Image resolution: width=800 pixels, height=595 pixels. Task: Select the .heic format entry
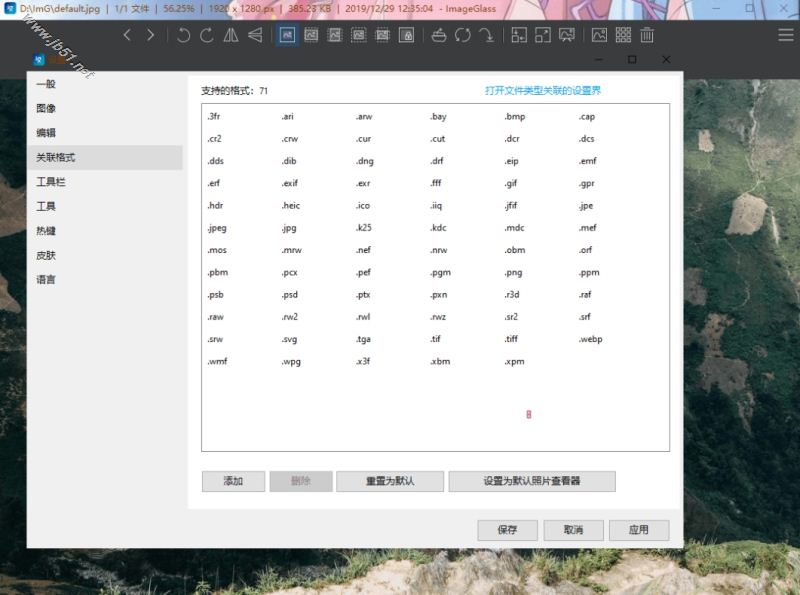point(290,206)
